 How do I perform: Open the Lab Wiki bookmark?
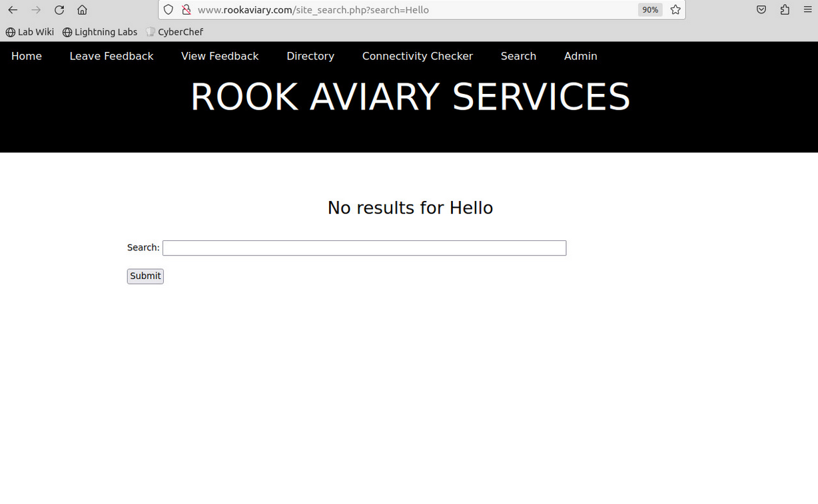click(x=30, y=32)
